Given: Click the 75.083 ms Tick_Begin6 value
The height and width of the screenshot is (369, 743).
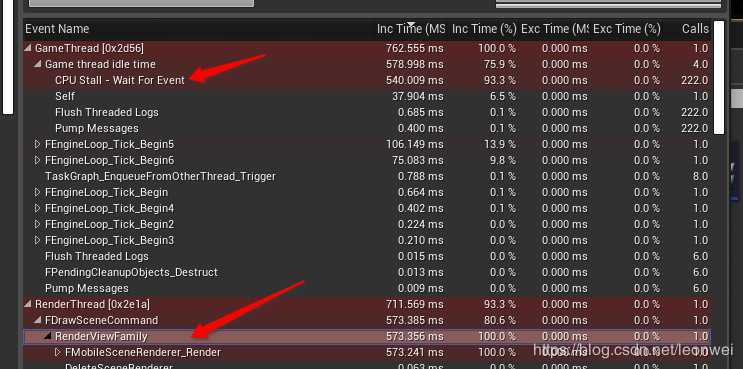Looking at the screenshot, I should (417, 160).
